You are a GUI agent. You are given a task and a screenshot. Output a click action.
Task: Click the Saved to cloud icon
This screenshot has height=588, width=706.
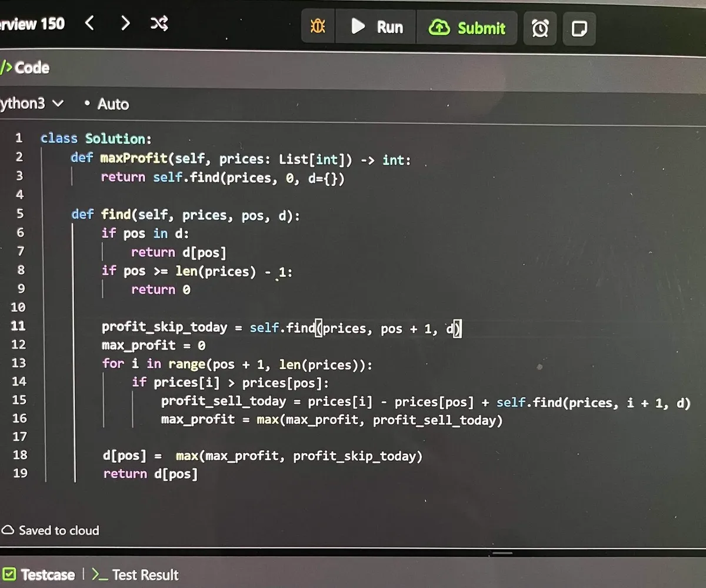click(x=8, y=530)
